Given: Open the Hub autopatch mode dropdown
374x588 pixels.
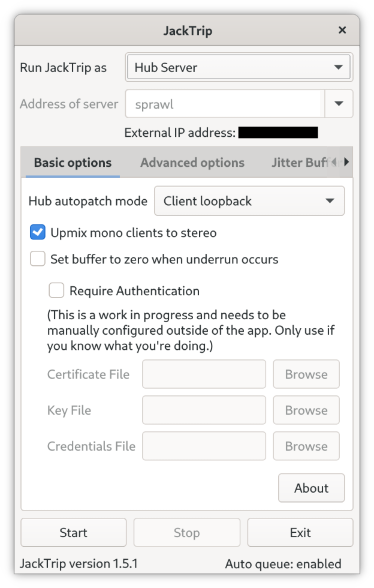Looking at the screenshot, I should click(x=249, y=201).
